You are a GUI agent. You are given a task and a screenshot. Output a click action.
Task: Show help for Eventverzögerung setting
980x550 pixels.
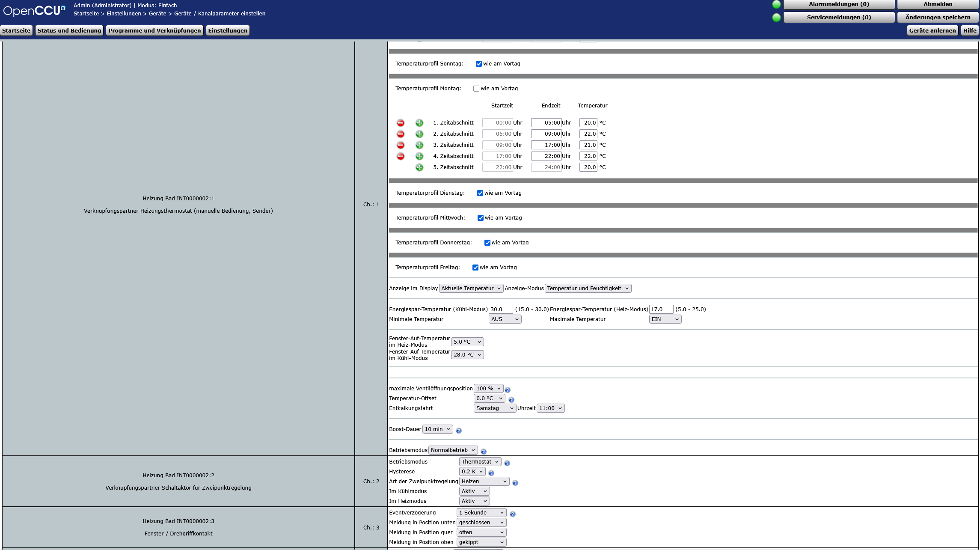[x=513, y=514]
